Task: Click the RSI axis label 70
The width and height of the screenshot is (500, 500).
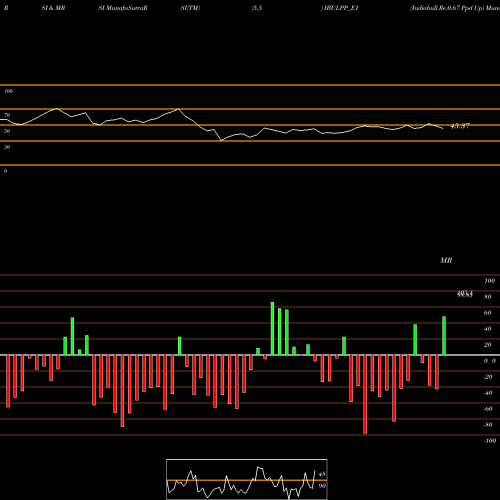Action: tap(7, 115)
